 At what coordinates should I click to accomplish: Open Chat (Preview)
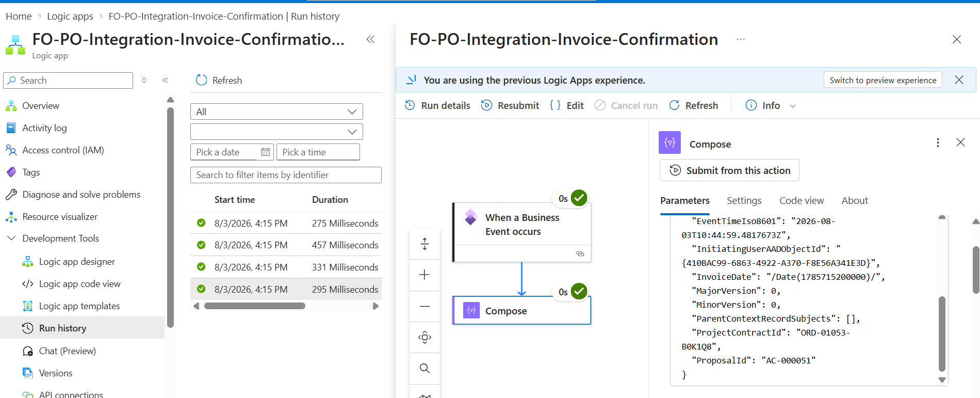(67, 351)
